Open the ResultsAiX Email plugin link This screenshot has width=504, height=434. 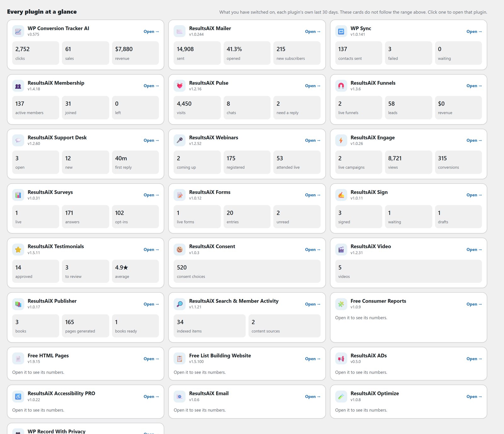tap(313, 397)
